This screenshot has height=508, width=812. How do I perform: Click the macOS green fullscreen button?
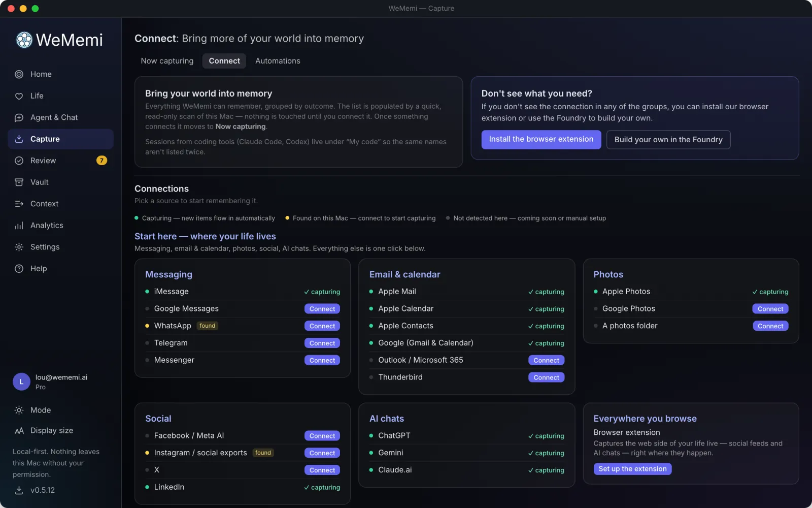[x=35, y=9]
